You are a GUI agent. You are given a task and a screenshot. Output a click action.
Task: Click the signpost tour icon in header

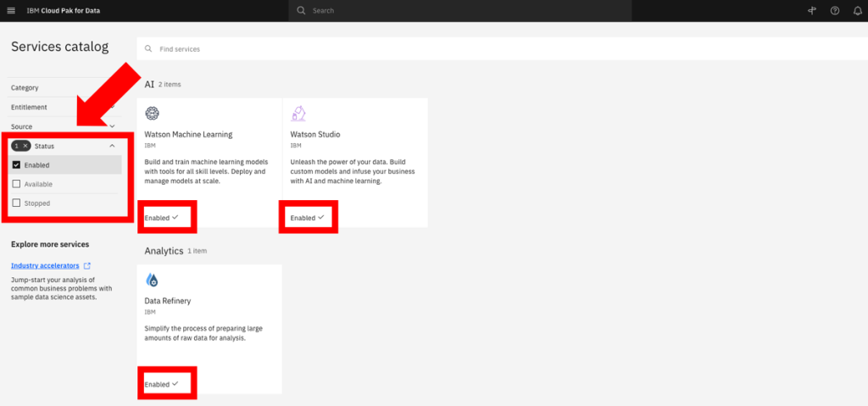tap(812, 10)
